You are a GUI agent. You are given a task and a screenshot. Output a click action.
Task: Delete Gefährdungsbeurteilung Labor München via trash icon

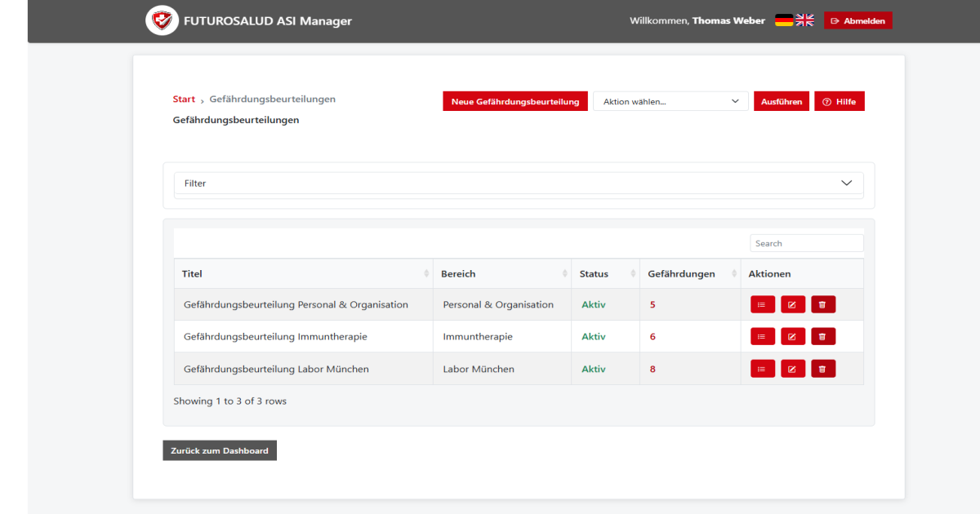tap(823, 368)
